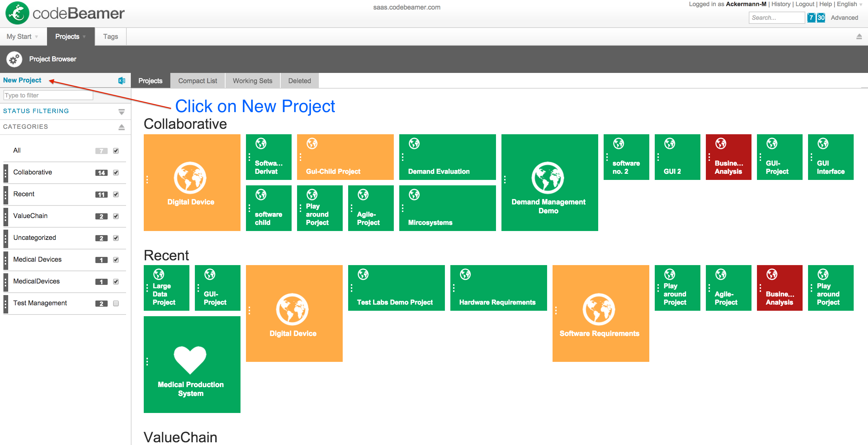Image resolution: width=868 pixels, height=445 pixels.
Task: Click the globe icon on Large Data Project tile
Action: pos(159,274)
